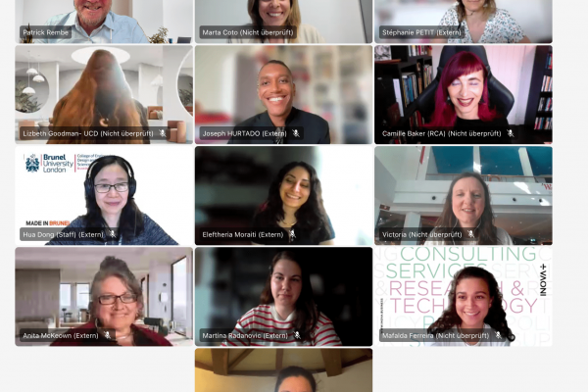The image size is (588, 392).
Task: Click the Camille Baker (RCA) name label
Action: [x=441, y=133]
